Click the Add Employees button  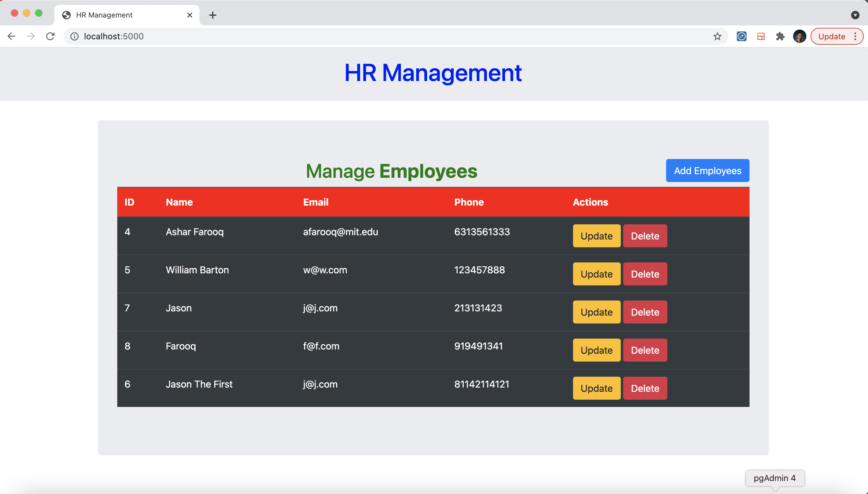[x=707, y=171]
